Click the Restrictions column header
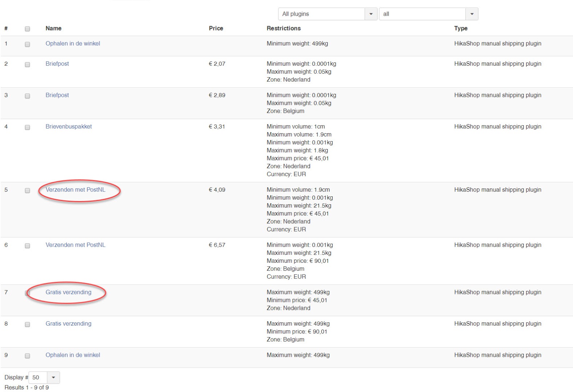The width and height of the screenshot is (573, 392). (x=284, y=28)
